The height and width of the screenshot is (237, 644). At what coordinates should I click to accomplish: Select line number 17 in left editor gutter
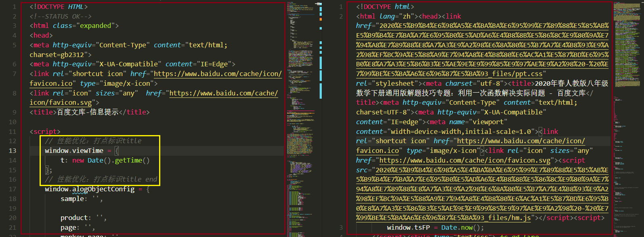(x=13, y=189)
